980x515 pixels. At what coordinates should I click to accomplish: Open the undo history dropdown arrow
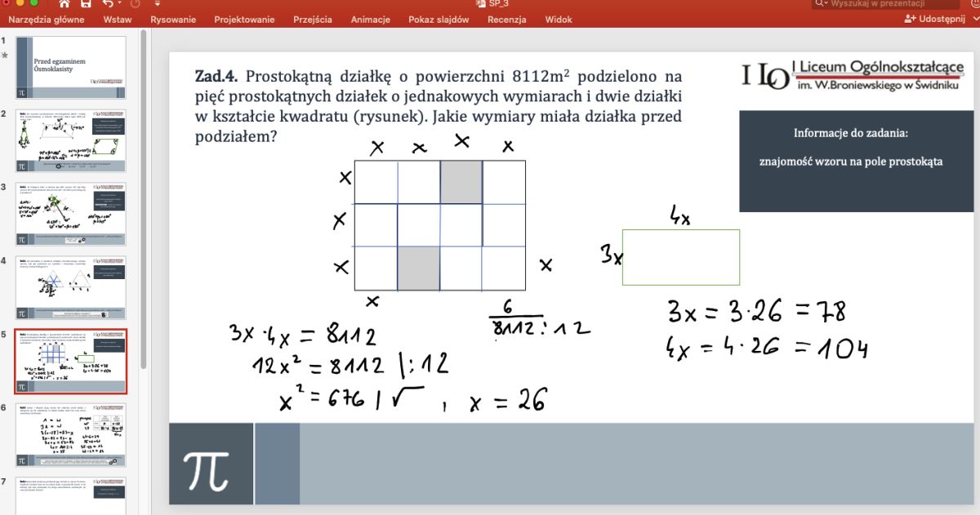[120, 4]
